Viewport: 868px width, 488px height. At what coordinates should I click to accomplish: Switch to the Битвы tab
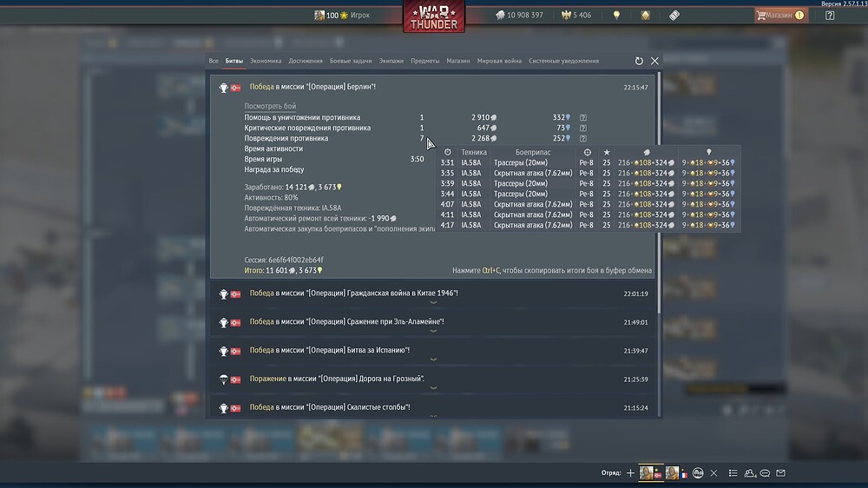pos(234,61)
